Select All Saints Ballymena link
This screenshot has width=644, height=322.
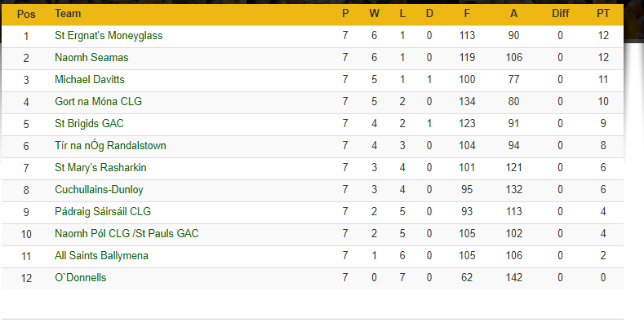click(x=101, y=256)
